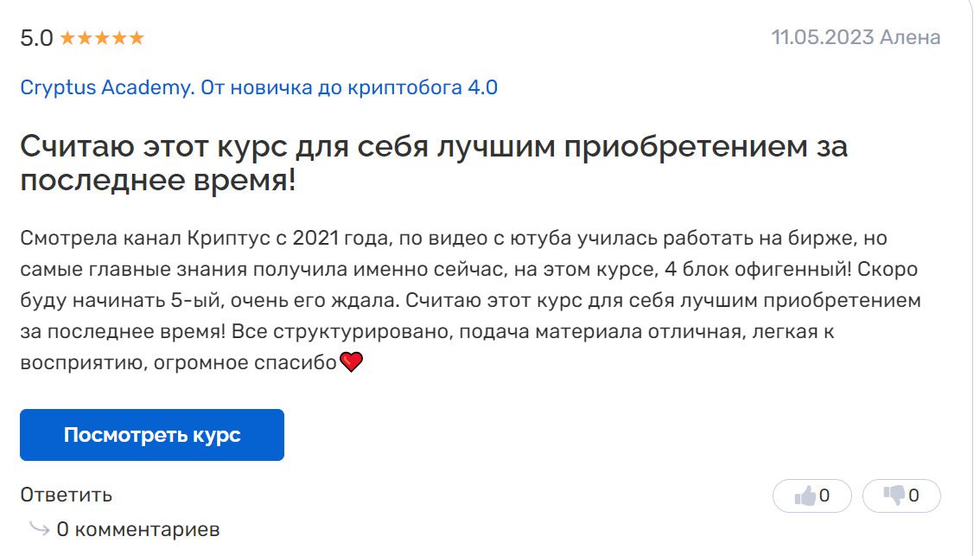The height and width of the screenshot is (556, 980).
Task: Click the dislike counter showing 0
Action: coord(913,495)
